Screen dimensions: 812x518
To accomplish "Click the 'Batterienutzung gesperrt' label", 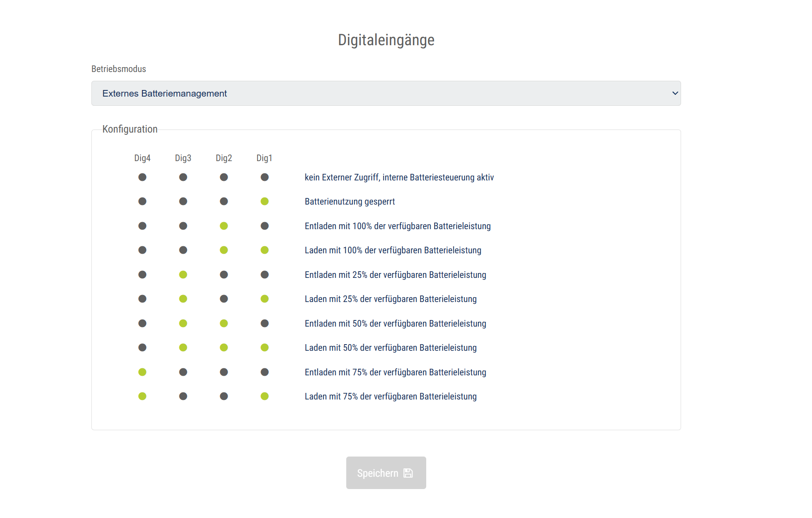I will click(x=350, y=201).
